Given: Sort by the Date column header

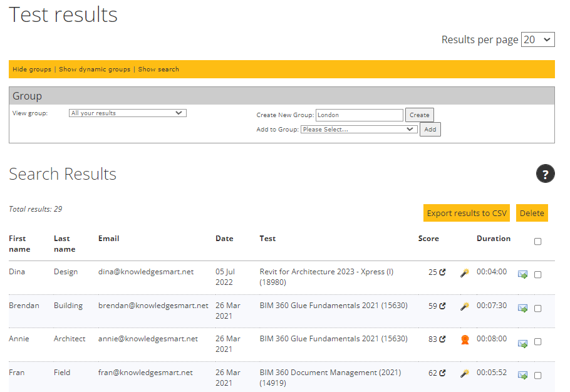Looking at the screenshot, I should pos(224,239).
